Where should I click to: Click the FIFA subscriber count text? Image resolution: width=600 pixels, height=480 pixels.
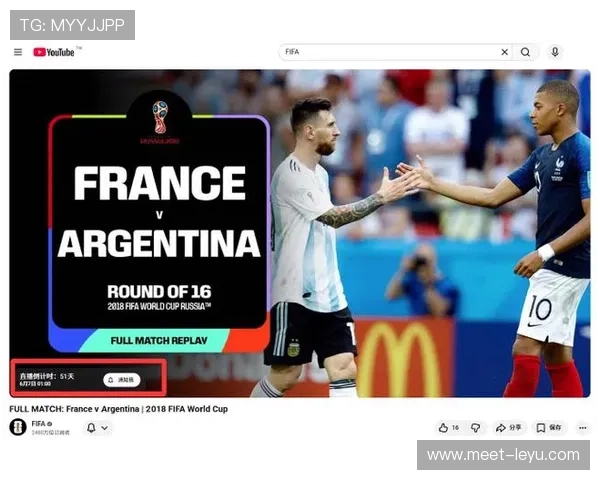point(51,432)
